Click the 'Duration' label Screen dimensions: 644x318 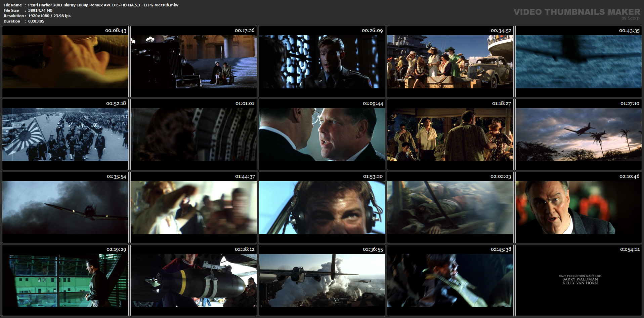point(12,21)
